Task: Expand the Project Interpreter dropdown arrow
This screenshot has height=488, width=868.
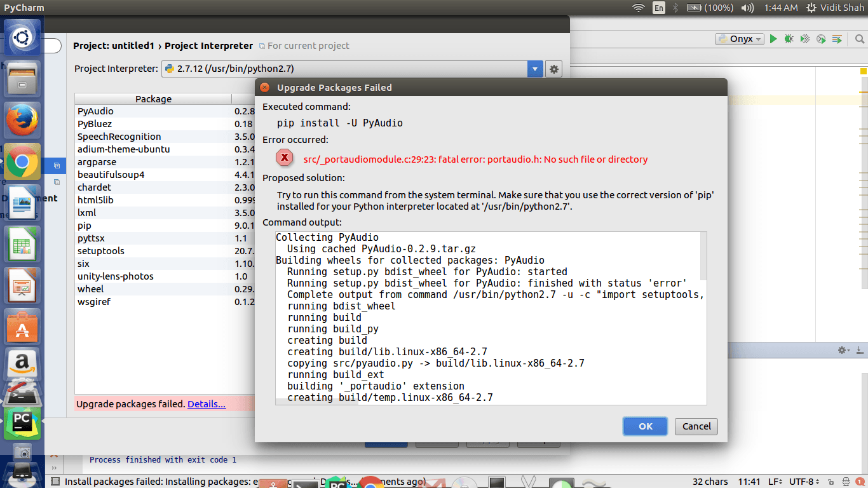Action: [535, 69]
